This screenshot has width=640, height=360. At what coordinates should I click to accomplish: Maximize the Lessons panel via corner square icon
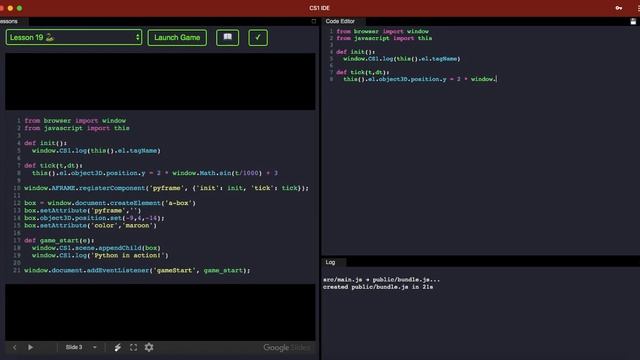click(313, 21)
